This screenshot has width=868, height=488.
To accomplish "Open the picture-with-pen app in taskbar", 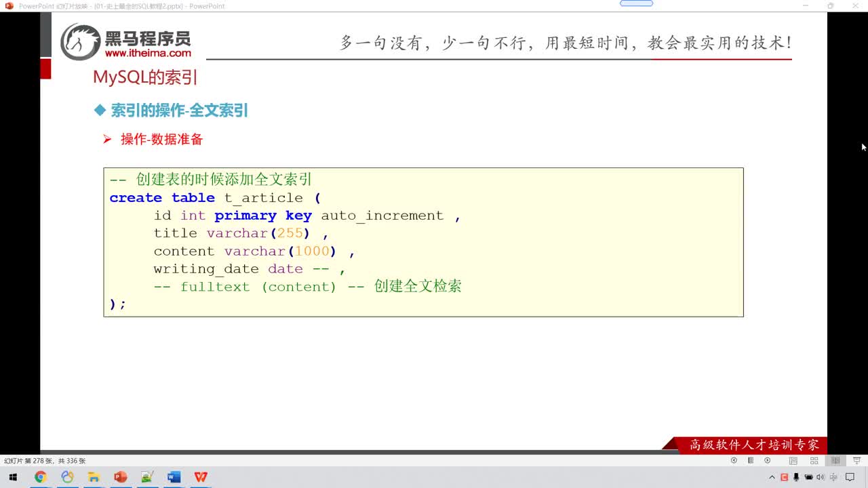I will [147, 477].
